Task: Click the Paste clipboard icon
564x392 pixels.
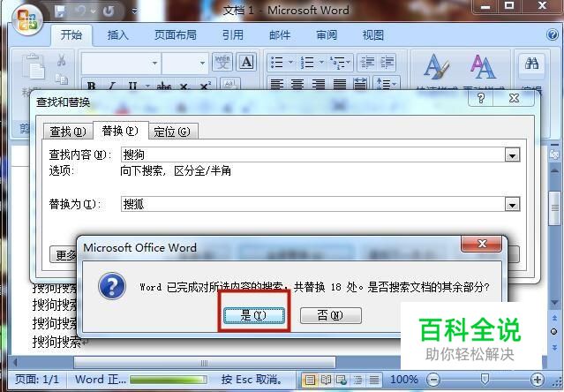Action: point(34,67)
